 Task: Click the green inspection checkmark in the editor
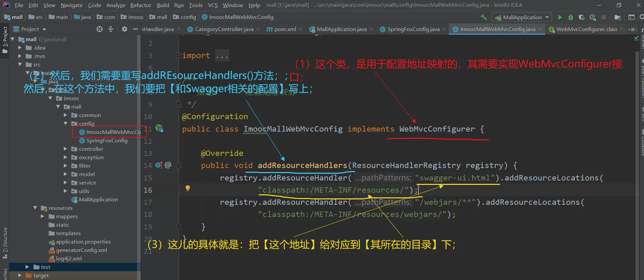(x=637, y=39)
